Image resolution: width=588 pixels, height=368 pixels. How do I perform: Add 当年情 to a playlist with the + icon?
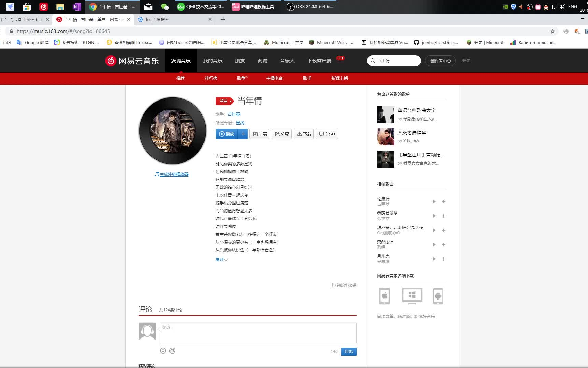click(x=243, y=134)
